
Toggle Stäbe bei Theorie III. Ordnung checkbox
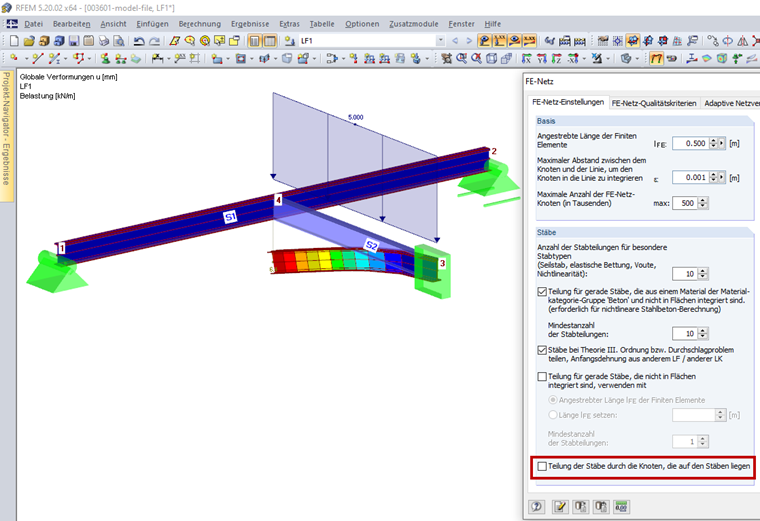(542, 350)
